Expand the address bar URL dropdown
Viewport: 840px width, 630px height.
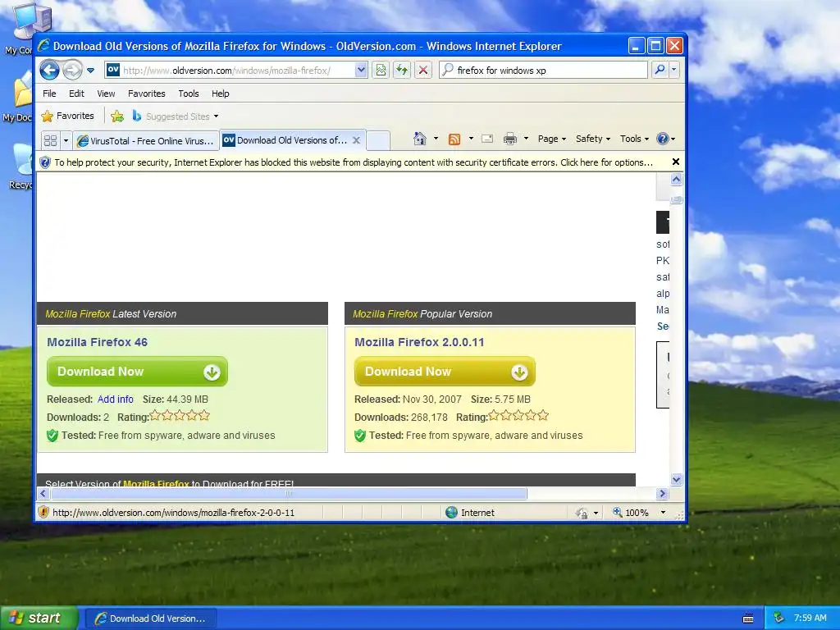(x=361, y=71)
